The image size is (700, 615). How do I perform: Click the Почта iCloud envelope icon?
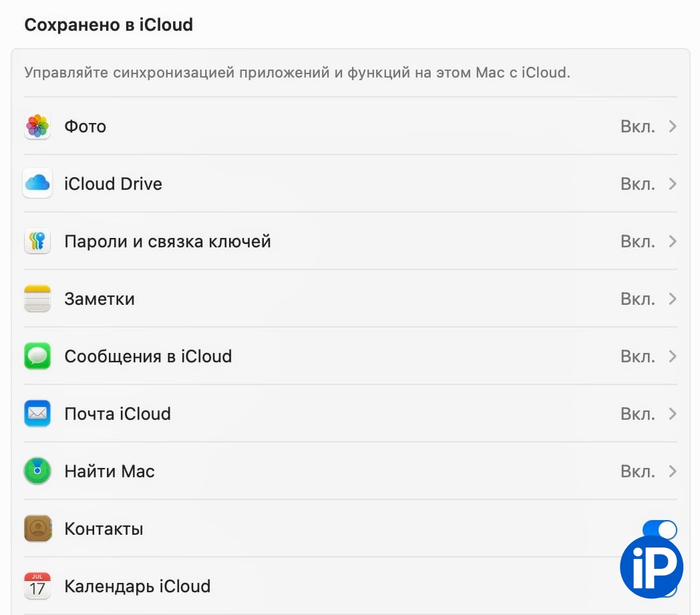coord(37,414)
